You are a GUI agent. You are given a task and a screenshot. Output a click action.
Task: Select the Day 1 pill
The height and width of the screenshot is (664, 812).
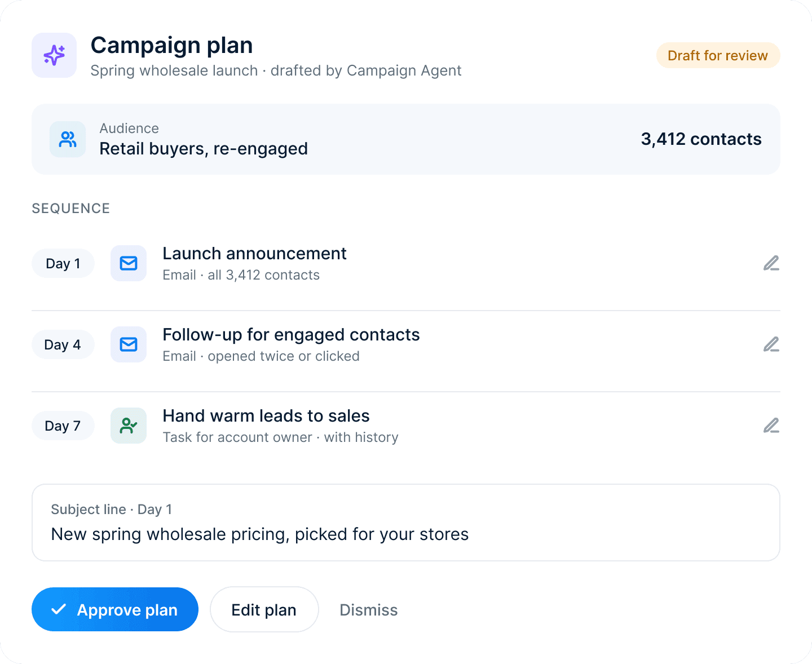tap(63, 263)
